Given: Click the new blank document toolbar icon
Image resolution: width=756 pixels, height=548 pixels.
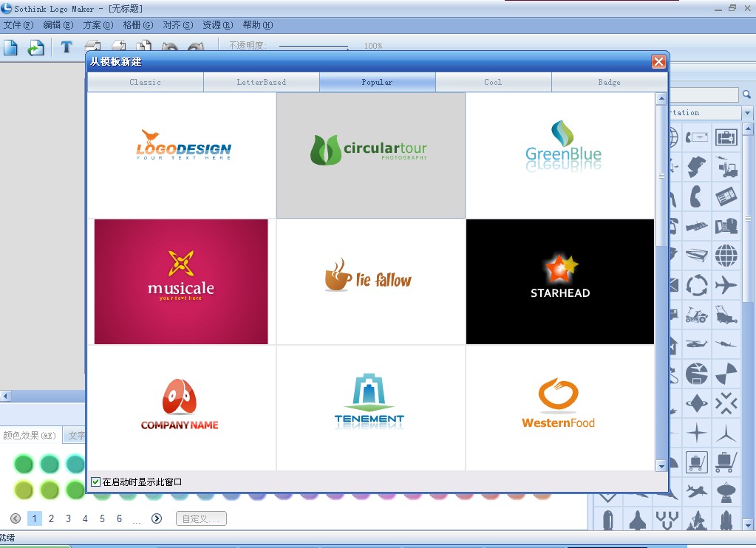Looking at the screenshot, I should pos(10,48).
